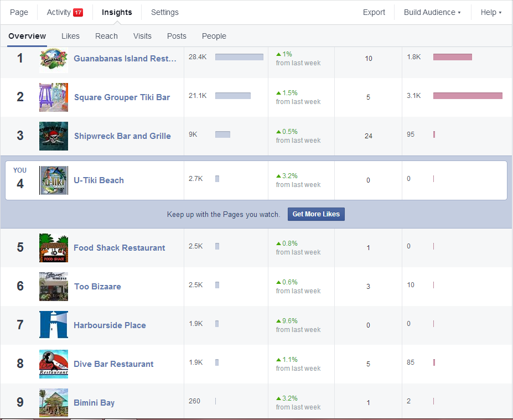This screenshot has width=513, height=420.
Task: Open the Help dropdown menu
Action: [x=491, y=12]
